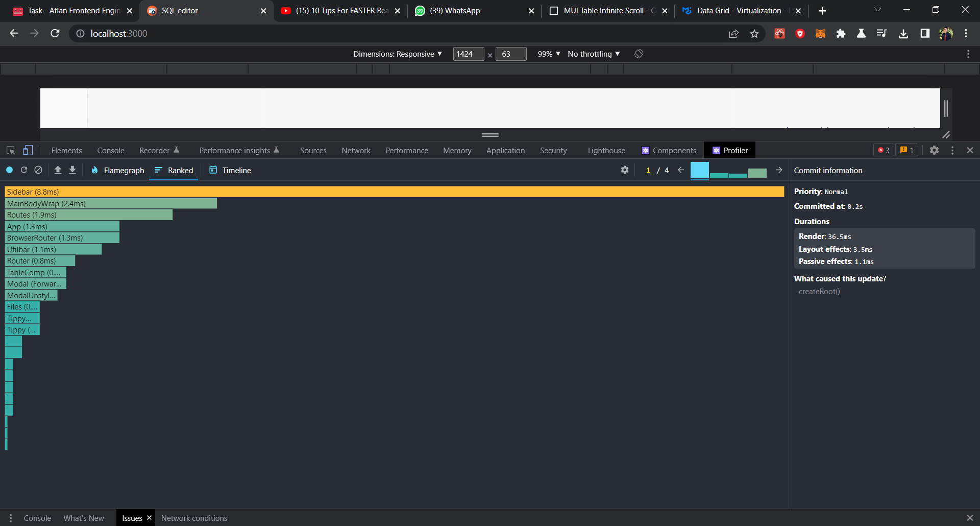Go to previous commit arrow

point(681,170)
